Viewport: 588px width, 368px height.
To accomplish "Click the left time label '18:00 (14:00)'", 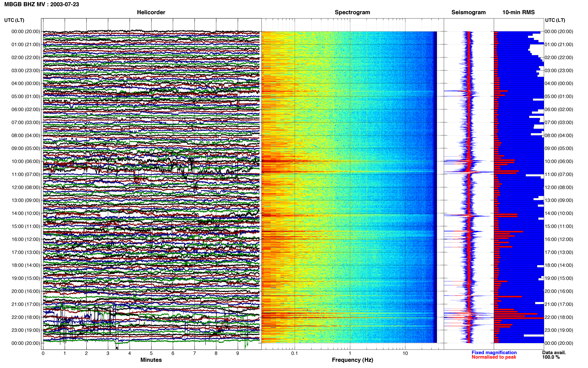I will coord(26,265).
